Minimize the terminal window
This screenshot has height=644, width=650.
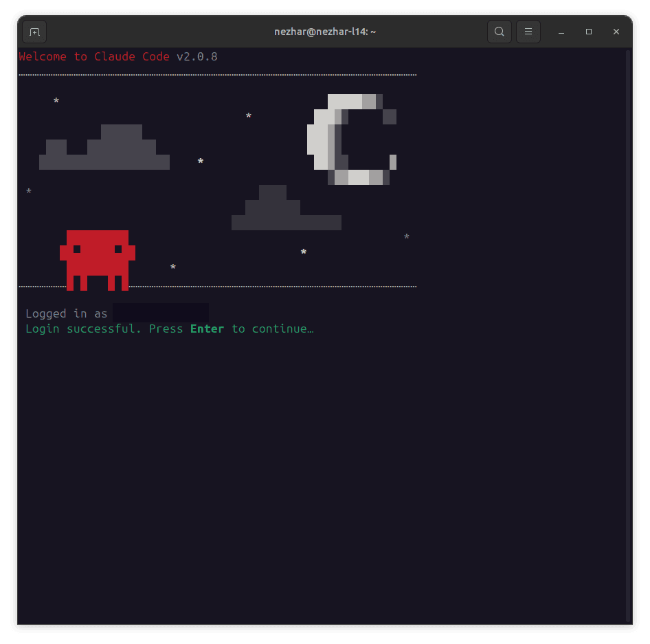click(561, 32)
